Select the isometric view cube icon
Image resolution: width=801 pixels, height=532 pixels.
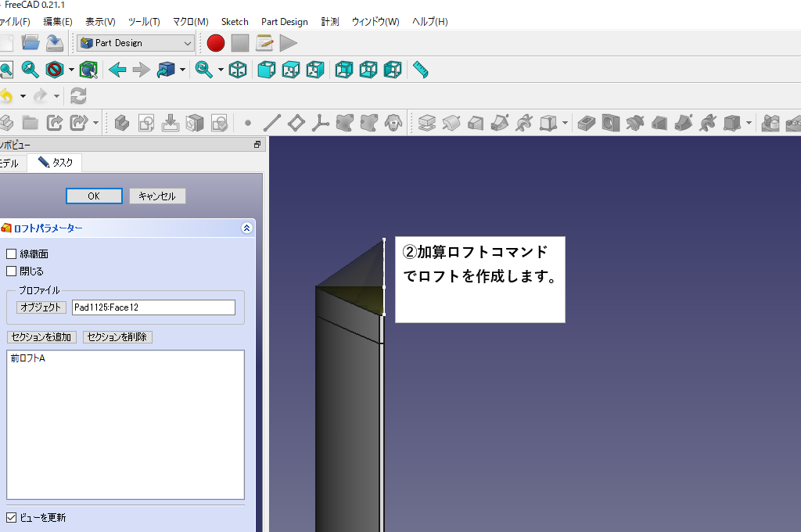[239, 70]
